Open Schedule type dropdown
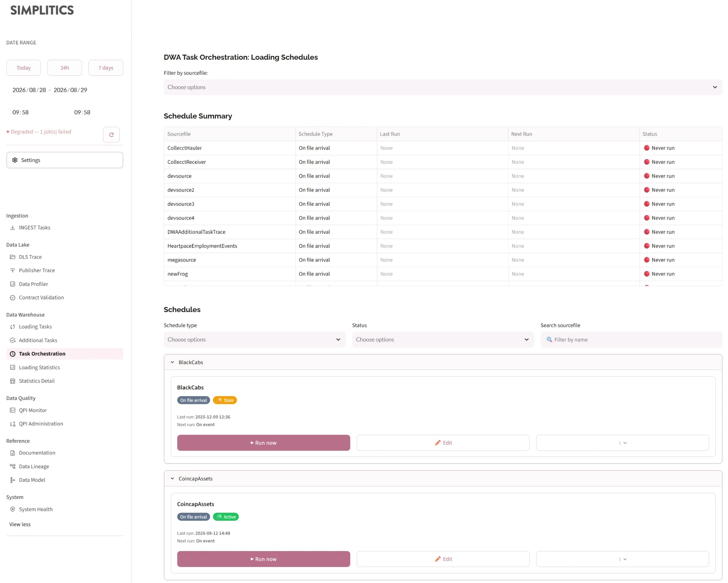Screen dimensions: 728x583 click(x=254, y=340)
